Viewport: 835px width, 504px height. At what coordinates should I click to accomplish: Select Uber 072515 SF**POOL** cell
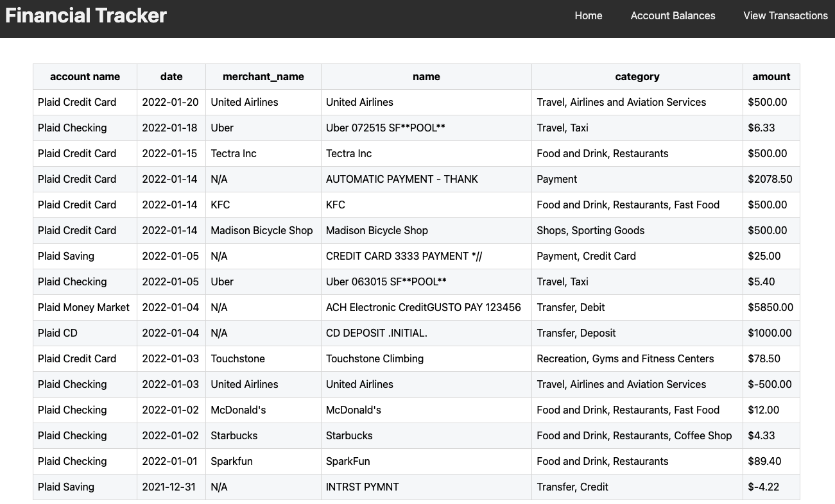point(426,128)
